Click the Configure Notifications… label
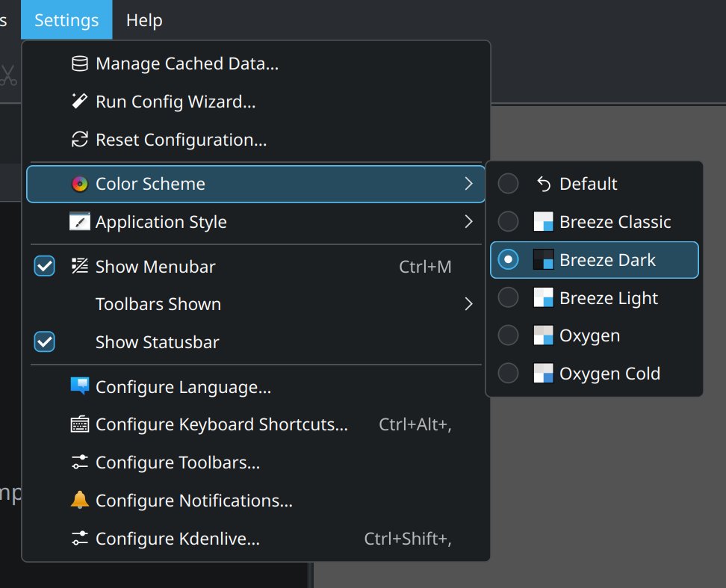This screenshot has width=726, height=588. [x=194, y=501]
